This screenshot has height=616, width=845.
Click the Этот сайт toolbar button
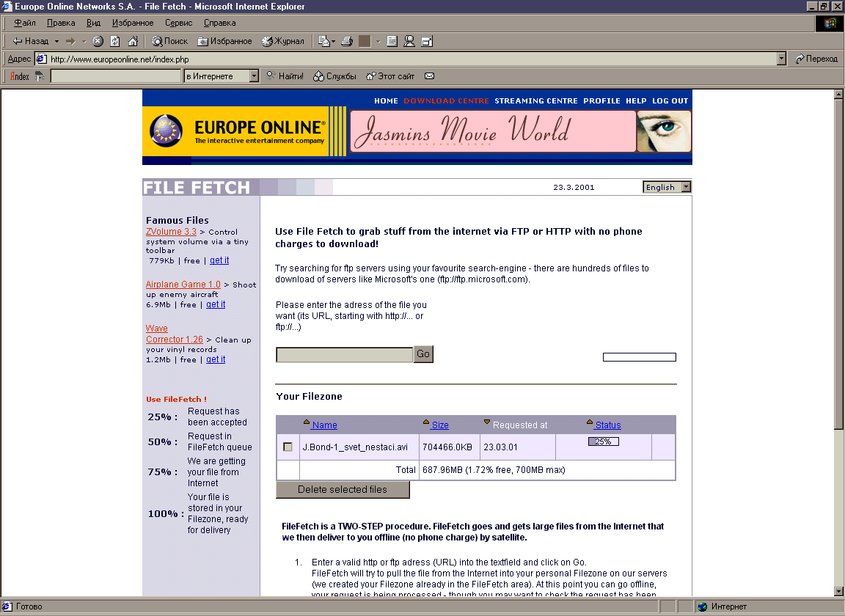click(390, 76)
